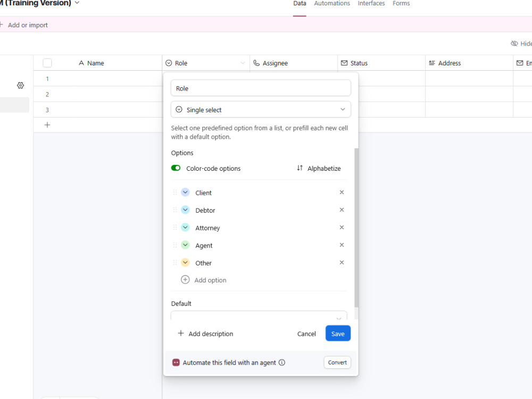The image size is (532, 399).
Task: Click the Address column header
Action: tap(469, 63)
